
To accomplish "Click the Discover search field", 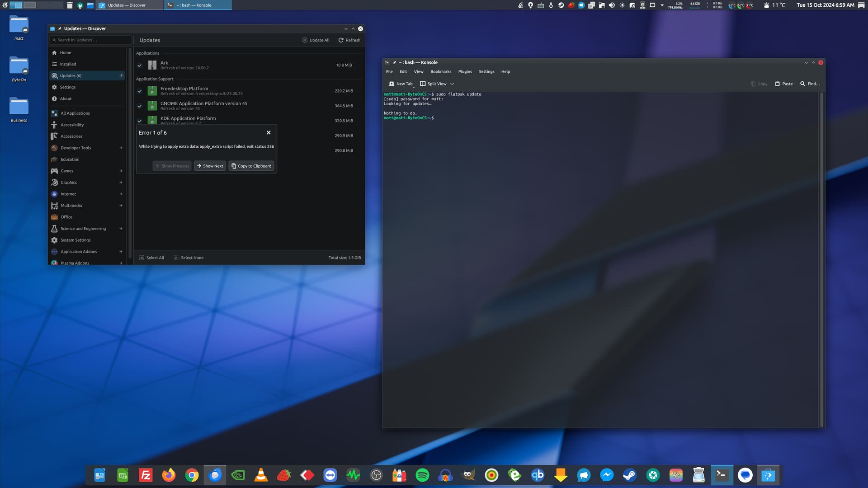I will point(90,40).
